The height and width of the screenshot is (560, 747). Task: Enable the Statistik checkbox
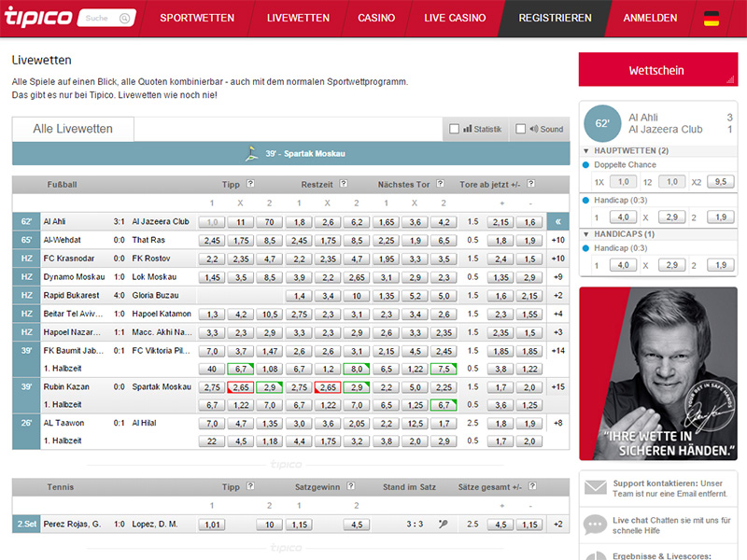(455, 129)
